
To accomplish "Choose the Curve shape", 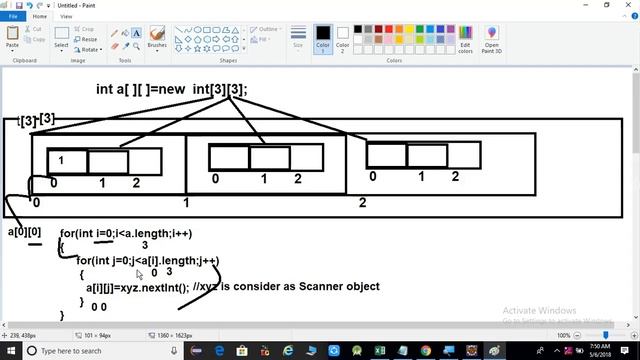I will tap(188, 30).
